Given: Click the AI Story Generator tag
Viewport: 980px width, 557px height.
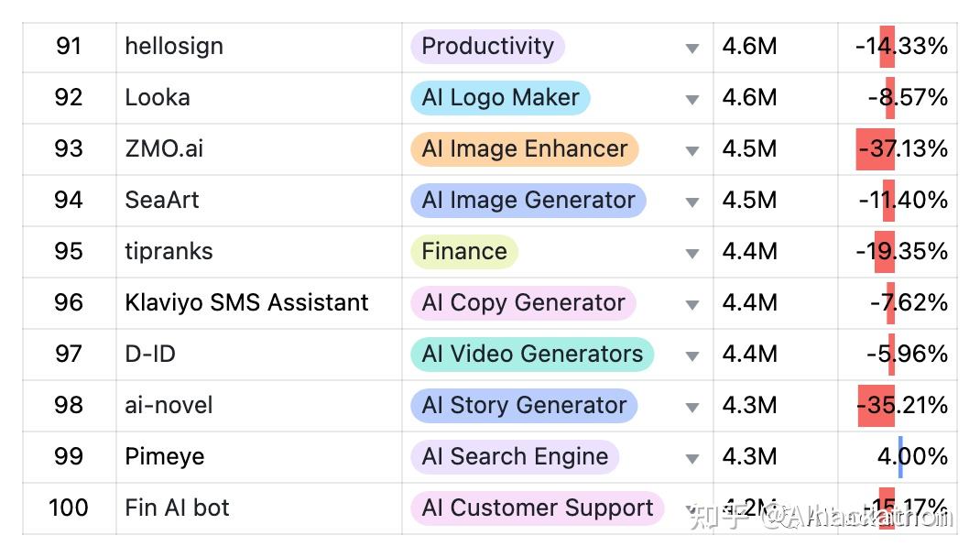Looking at the screenshot, I should click(x=524, y=406).
